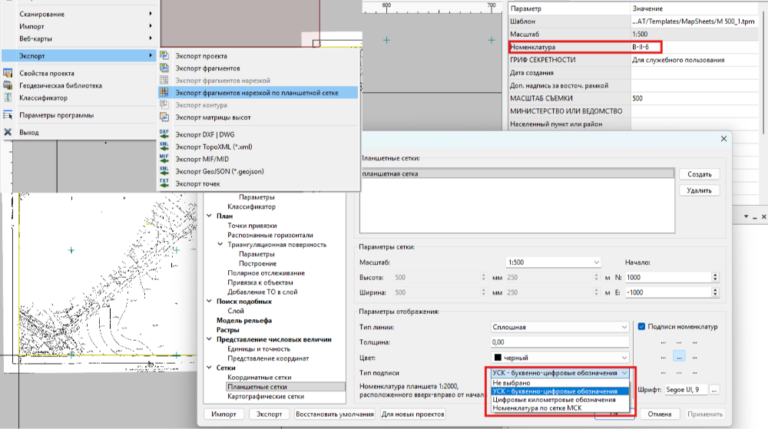768x429 pixels.
Task: Toggle the Подписи номенклатур checkbox
Action: [641, 326]
